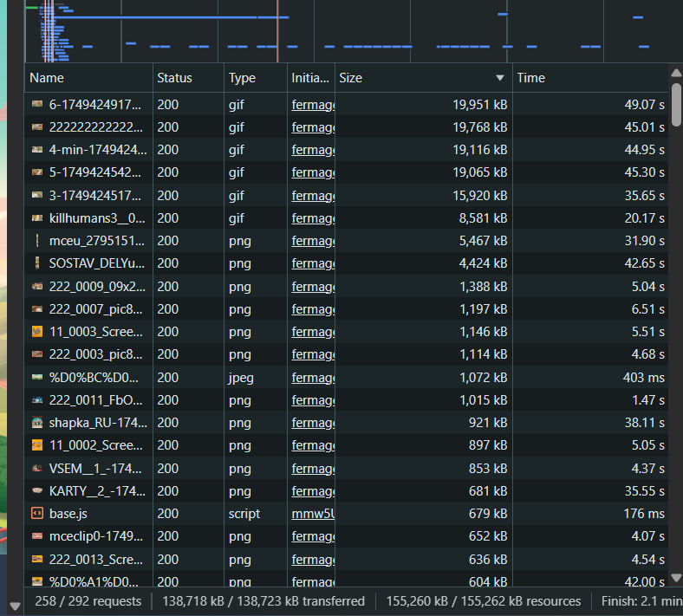This screenshot has width=683, height=616.
Task: Click the mceu_2795151 png file icon
Action: 37,241
